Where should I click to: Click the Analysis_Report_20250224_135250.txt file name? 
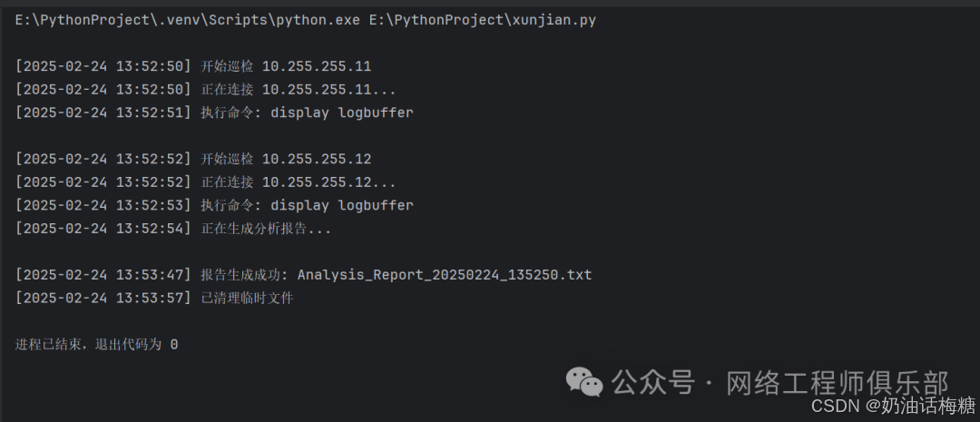point(445,275)
